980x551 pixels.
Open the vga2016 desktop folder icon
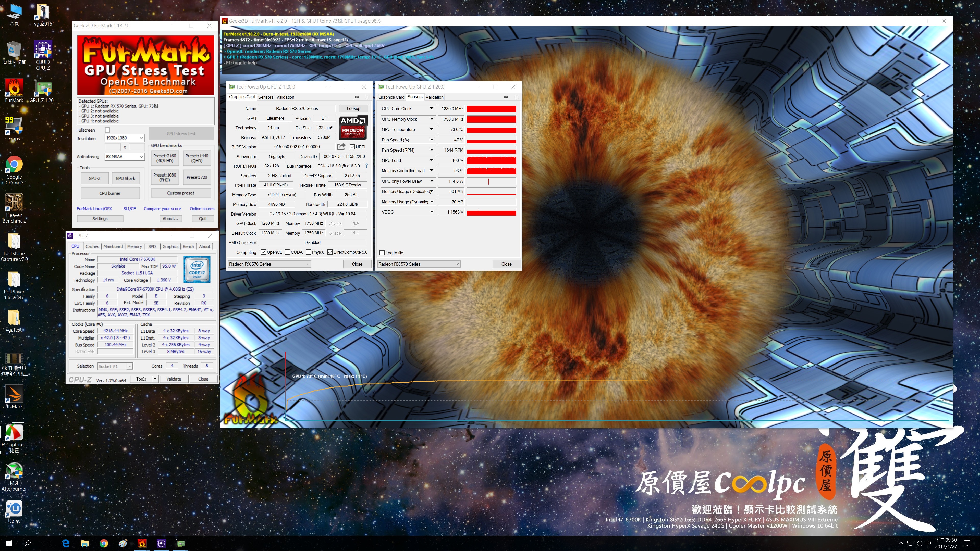point(43,15)
